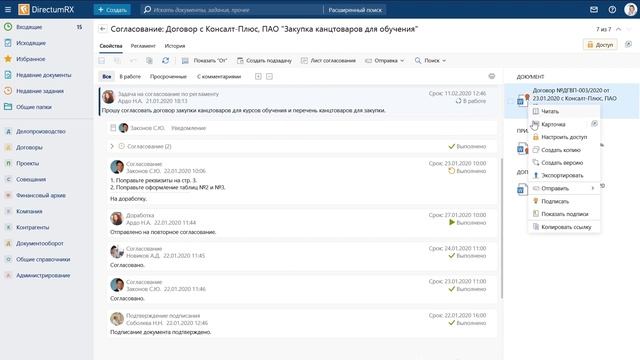Switch to the История tab
This screenshot has height=360, width=640.
pyautogui.click(x=175, y=46)
